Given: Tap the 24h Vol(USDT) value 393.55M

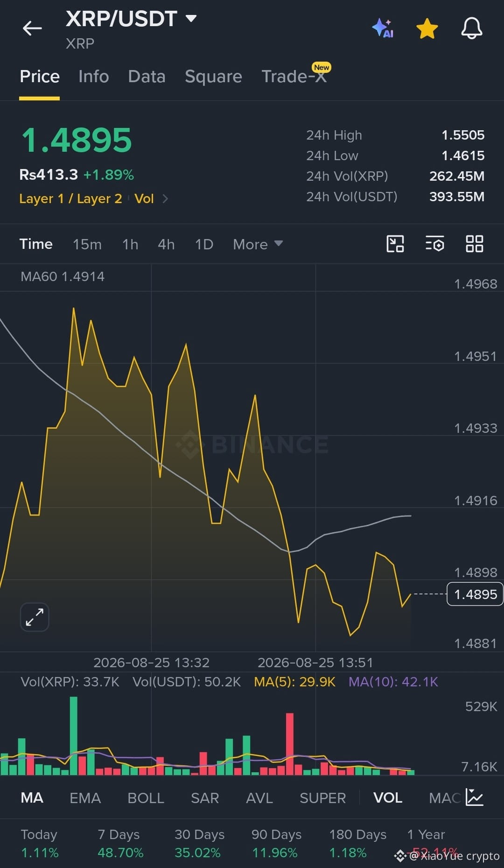Looking at the screenshot, I should (x=457, y=197).
